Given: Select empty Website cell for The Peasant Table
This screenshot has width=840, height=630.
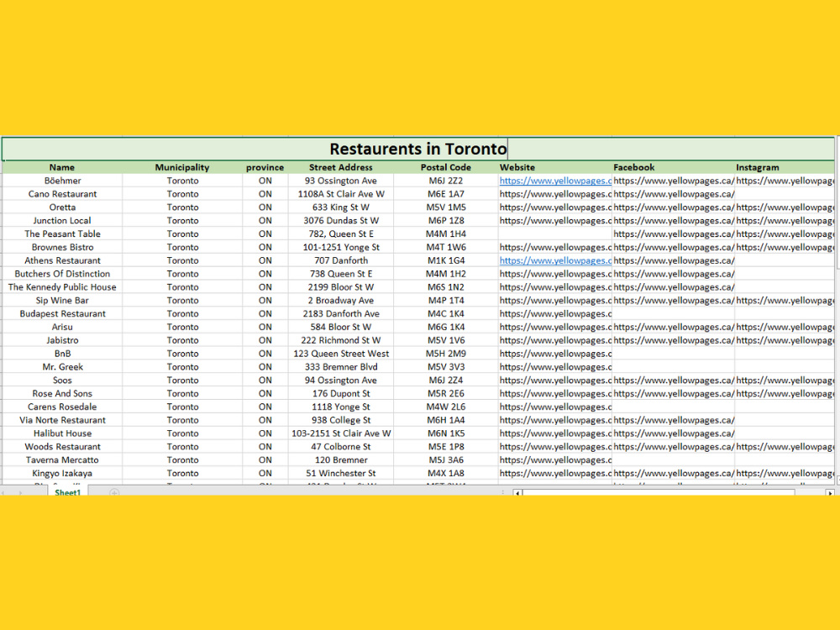Looking at the screenshot, I should 555,234.
